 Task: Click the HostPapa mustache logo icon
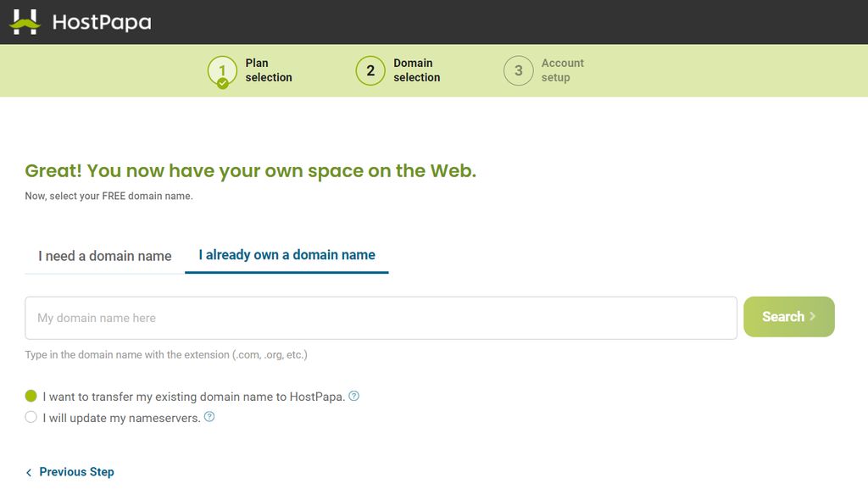pyautogui.click(x=25, y=22)
